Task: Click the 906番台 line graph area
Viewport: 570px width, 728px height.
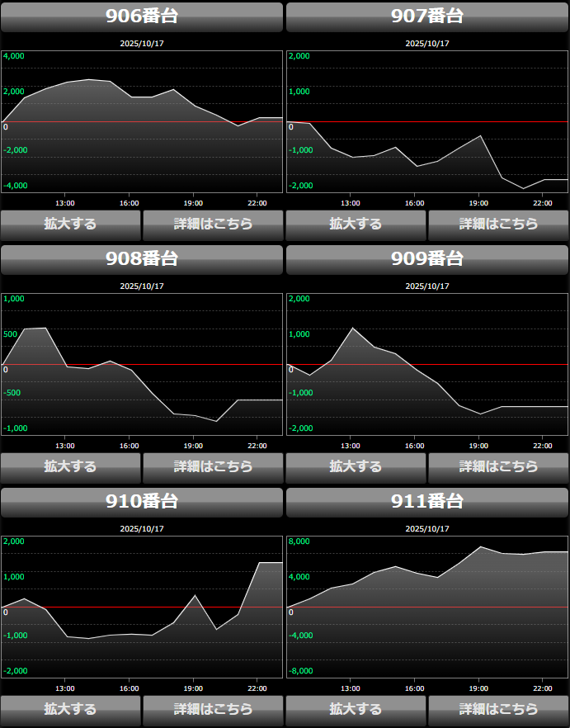Action: point(142,121)
